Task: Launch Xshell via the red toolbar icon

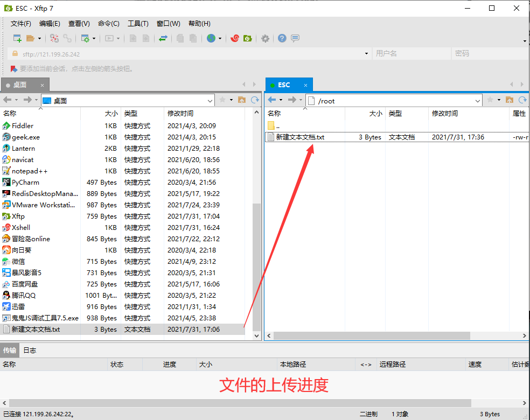Action: (x=235, y=38)
